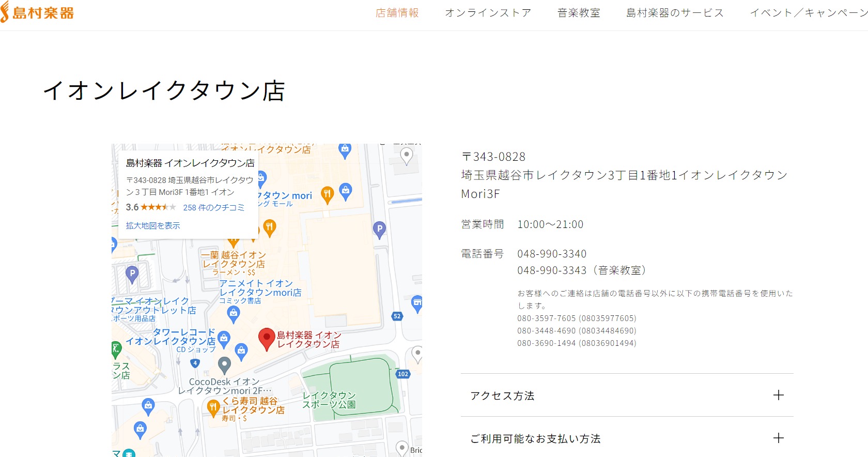Screen dimensions: 868x457
Task: Open the 店舗情報 menu item
Action: [x=397, y=13]
